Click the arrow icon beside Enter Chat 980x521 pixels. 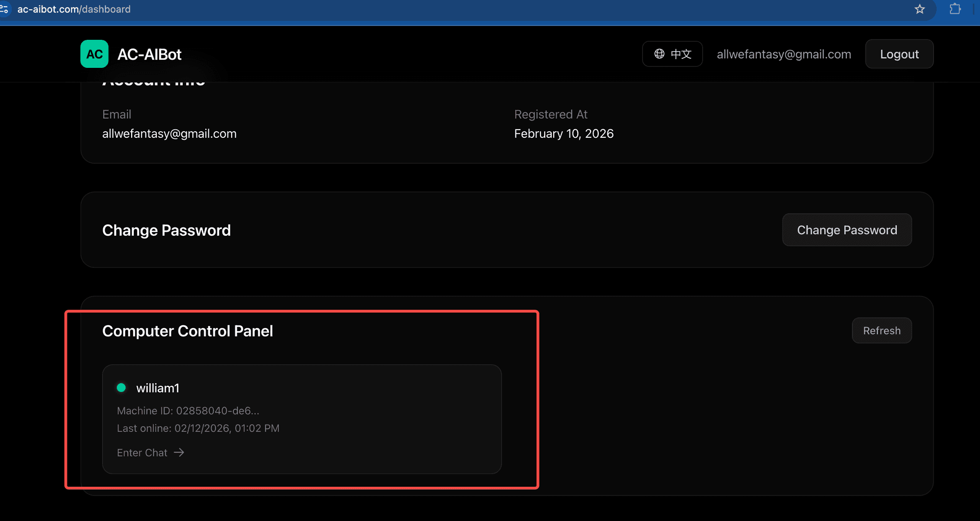click(179, 453)
